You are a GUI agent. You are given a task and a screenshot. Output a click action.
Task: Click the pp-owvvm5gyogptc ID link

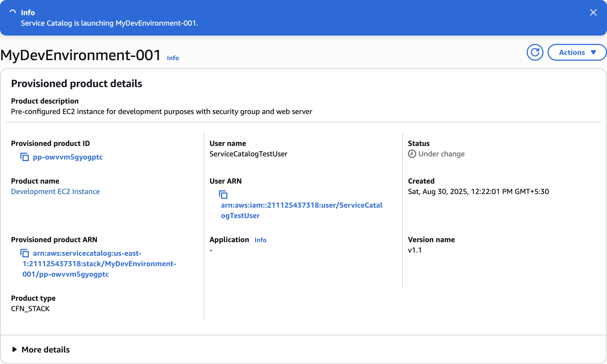[68, 157]
